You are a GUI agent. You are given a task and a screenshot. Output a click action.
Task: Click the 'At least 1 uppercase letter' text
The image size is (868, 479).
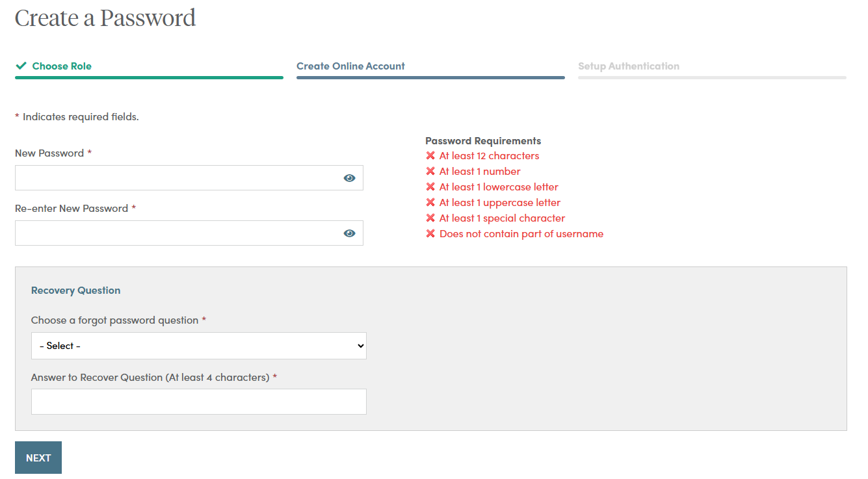pyautogui.click(x=500, y=203)
